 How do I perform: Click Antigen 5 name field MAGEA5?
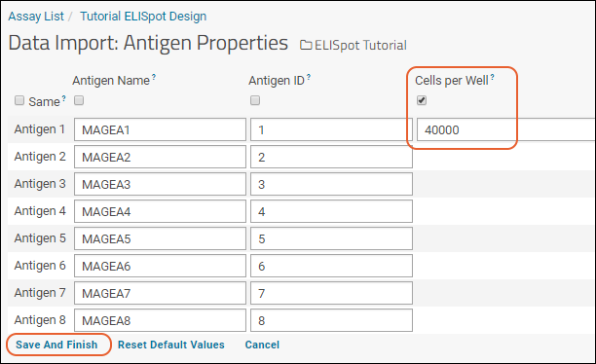click(160, 238)
